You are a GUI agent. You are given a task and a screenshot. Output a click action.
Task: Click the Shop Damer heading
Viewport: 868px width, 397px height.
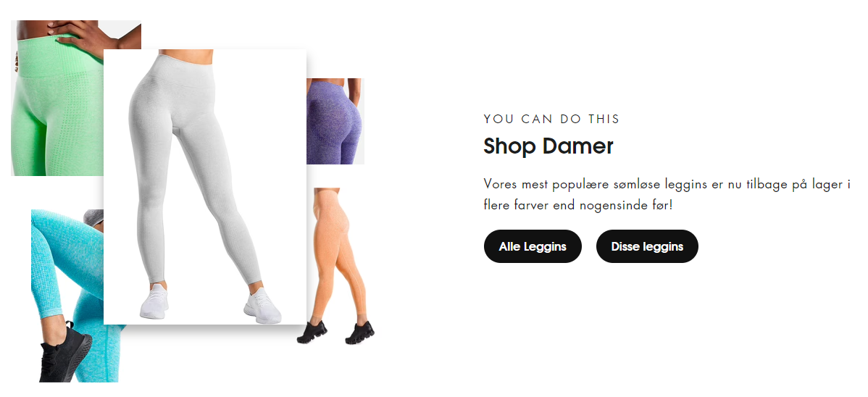548,146
